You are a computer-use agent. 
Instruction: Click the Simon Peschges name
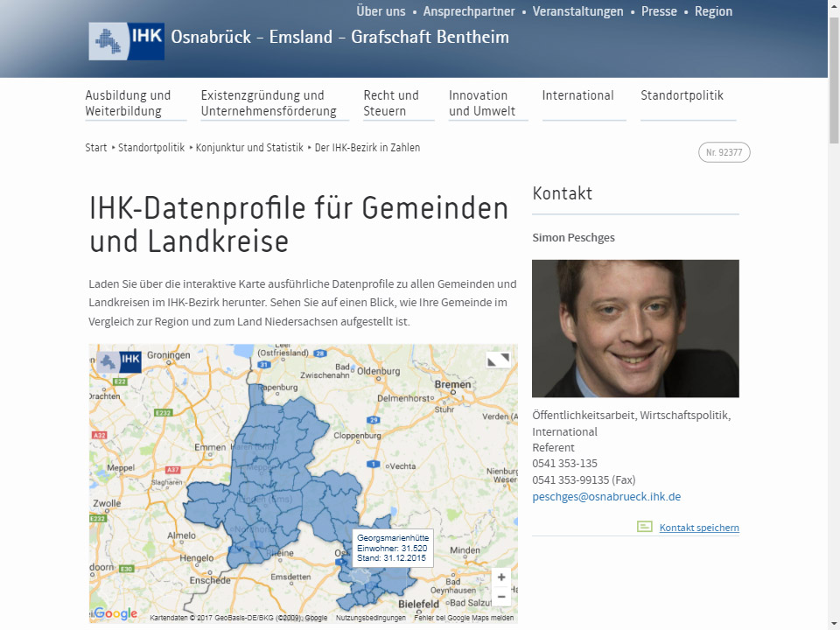point(573,237)
